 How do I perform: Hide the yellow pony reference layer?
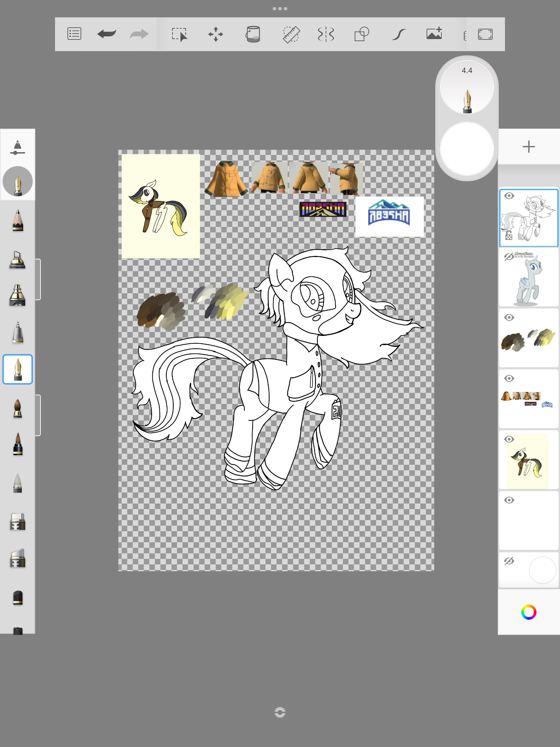(509, 439)
